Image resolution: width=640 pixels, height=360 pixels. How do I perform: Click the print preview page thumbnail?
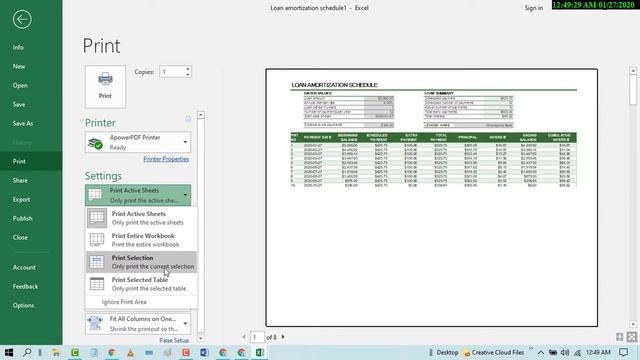coord(431,198)
